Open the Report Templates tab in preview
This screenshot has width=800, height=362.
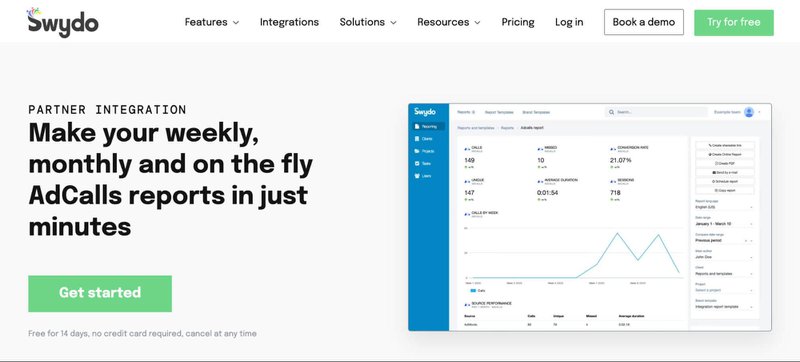click(x=499, y=112)
